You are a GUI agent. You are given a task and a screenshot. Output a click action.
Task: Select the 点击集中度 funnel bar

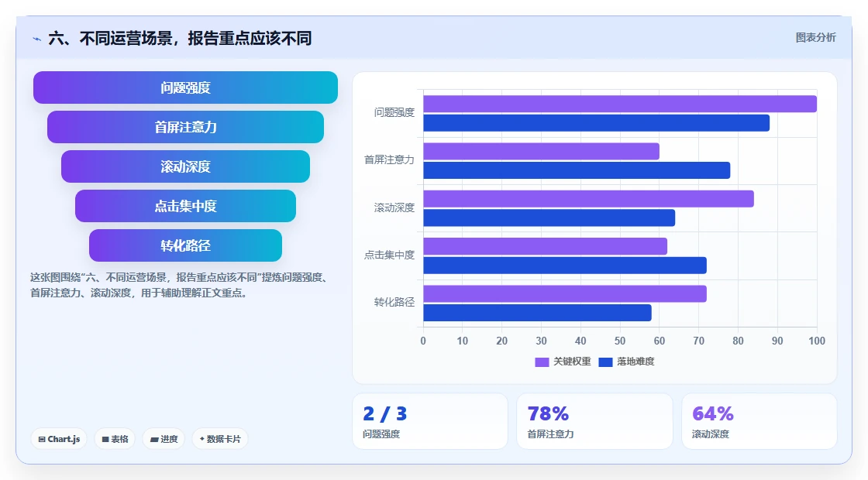[185, 206]
